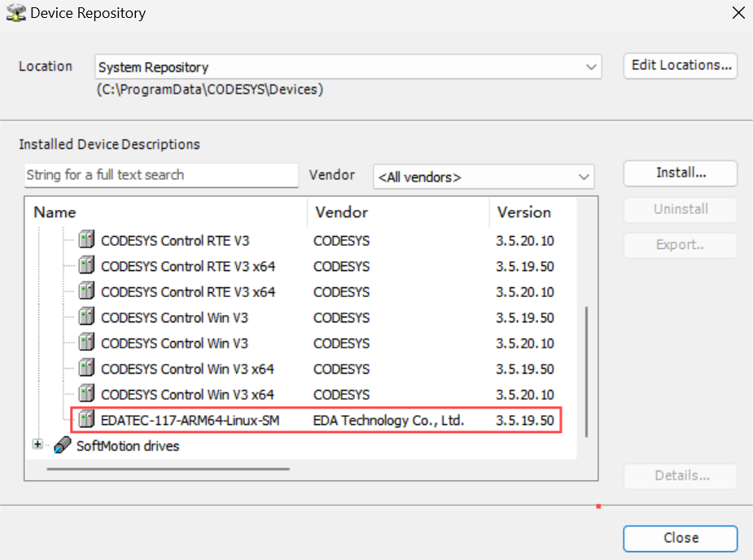Focus the full text search field
This screenshot has width=753, height=560.
coord(161,175)
